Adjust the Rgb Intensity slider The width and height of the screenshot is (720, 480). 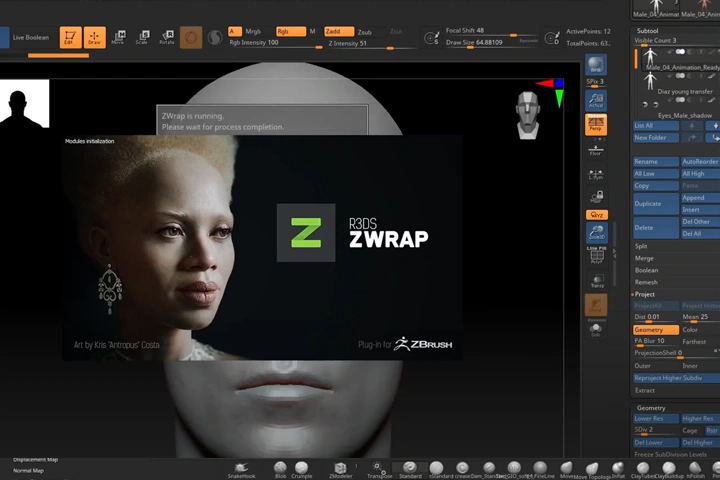pyautogui.click(x=276, y=43)
